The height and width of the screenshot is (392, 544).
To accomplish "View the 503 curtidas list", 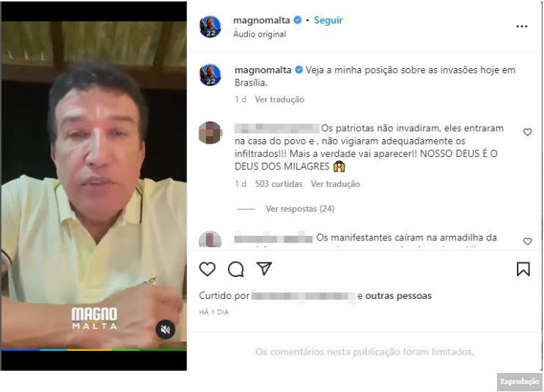I will coord(279,184).
